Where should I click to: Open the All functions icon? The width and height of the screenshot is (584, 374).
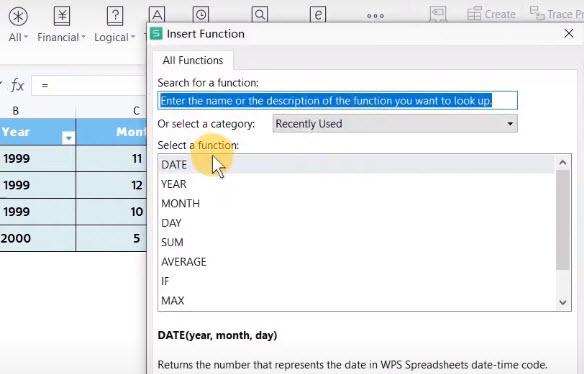click(x=18, y=17)
